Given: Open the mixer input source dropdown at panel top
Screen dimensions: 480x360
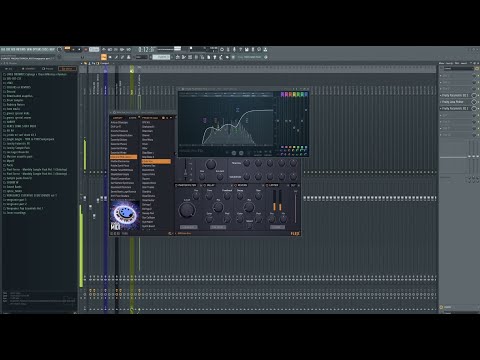Looking at the screenshot, I should click(458, 68).
